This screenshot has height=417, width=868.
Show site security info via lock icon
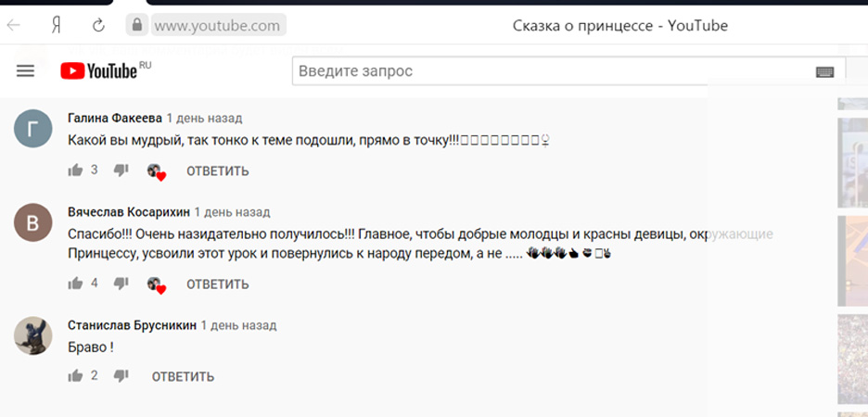tap(136, 25)
